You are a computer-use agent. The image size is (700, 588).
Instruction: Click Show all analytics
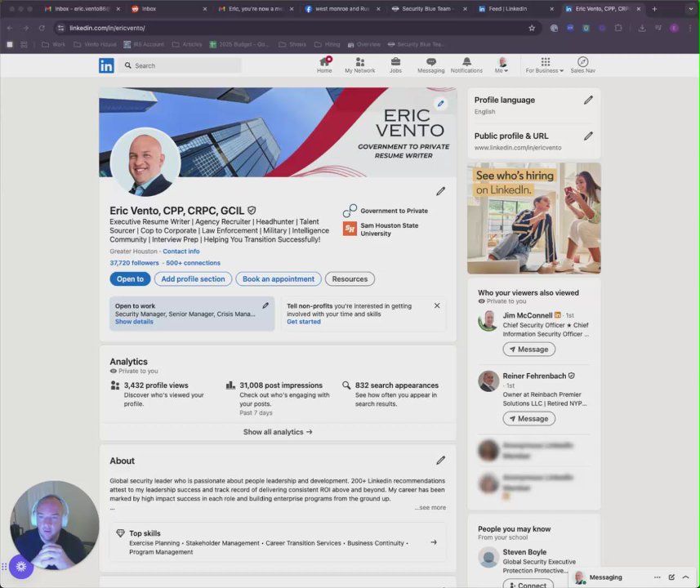[x=278, y=432]
